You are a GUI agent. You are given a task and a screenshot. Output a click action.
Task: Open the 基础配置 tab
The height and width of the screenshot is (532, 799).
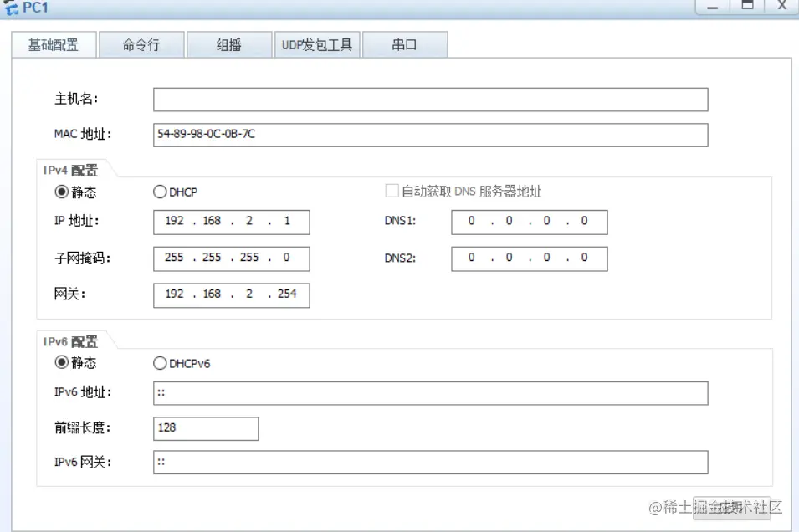point(54,45)
